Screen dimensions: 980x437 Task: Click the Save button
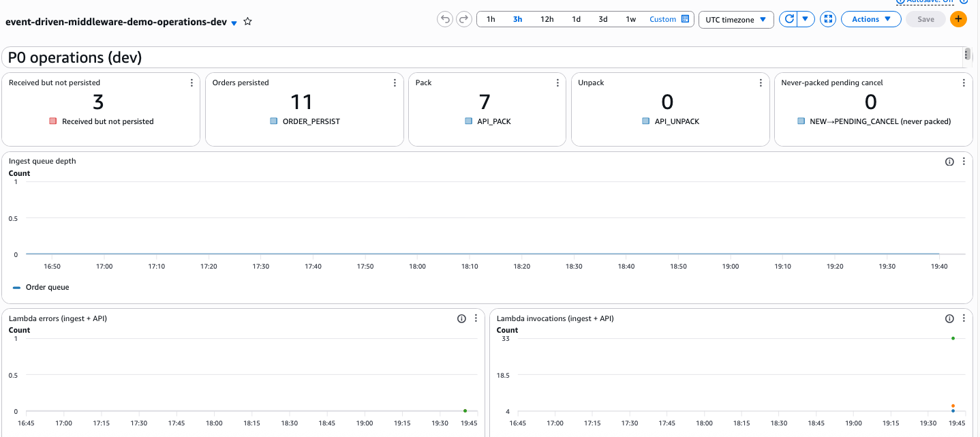(925, 19)
